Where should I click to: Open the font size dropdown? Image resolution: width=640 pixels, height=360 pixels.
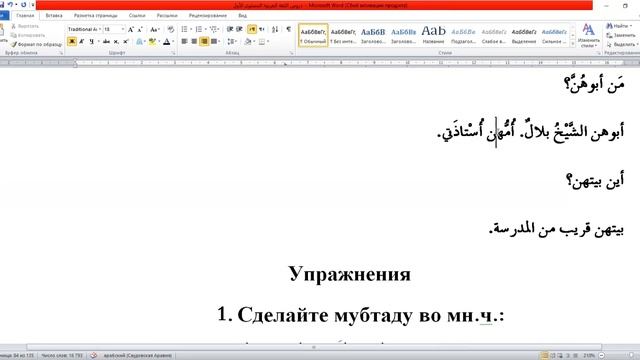(123, 29)
